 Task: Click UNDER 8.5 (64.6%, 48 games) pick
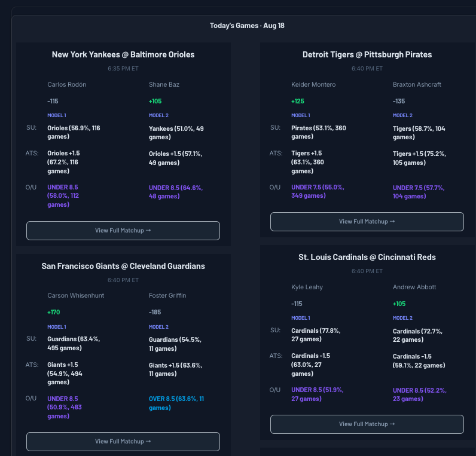click(x=176, y=192)
